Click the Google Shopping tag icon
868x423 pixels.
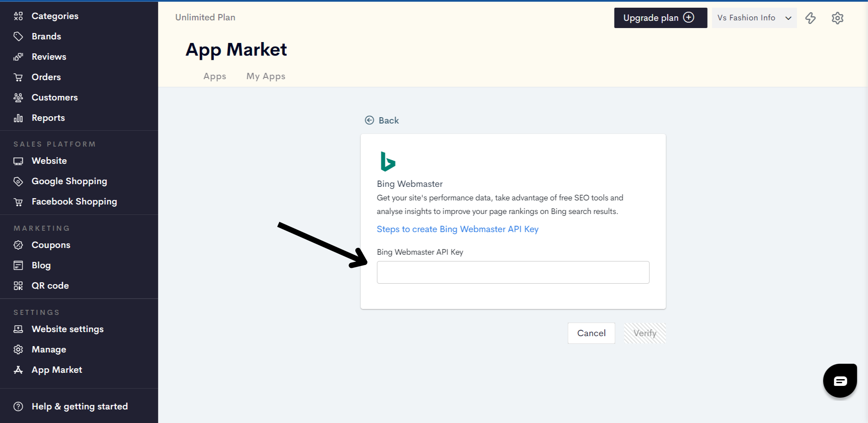(x=18, y=181)
